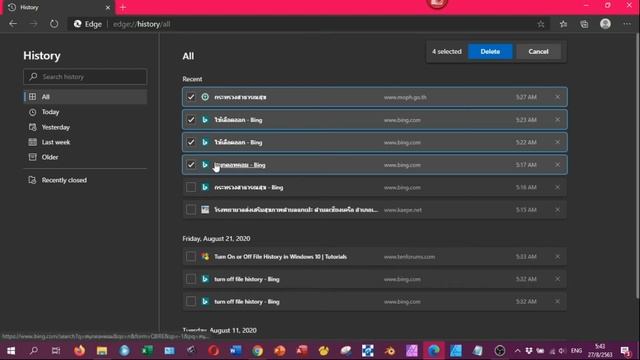Open Recently closed in sidebar

[85, 180]
